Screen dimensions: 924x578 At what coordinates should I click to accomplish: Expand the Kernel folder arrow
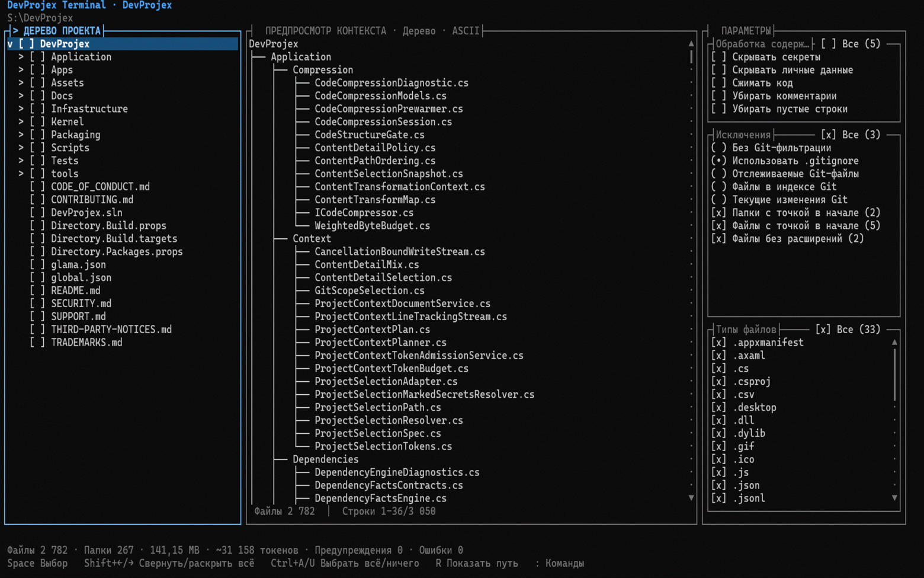click(x=21, y=122)
